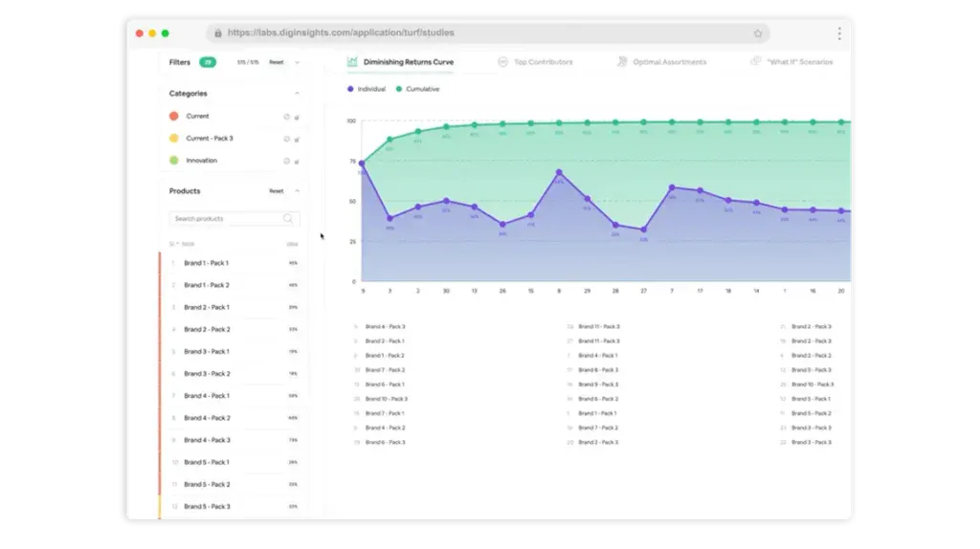Click Brand 7 - Pack 2 in middle legend column

coord(598,428)
